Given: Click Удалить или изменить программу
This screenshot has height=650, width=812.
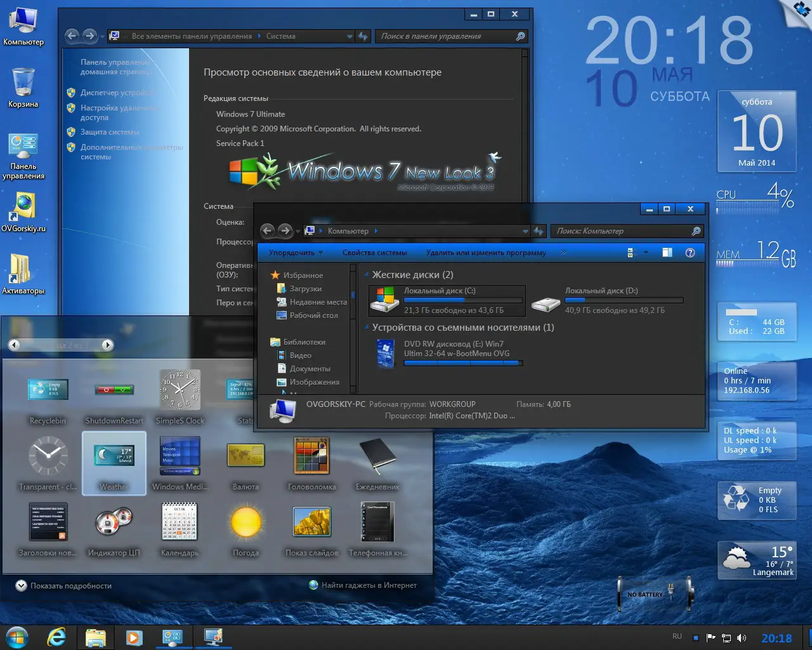Looking at the screenshot, I should 485,253.
